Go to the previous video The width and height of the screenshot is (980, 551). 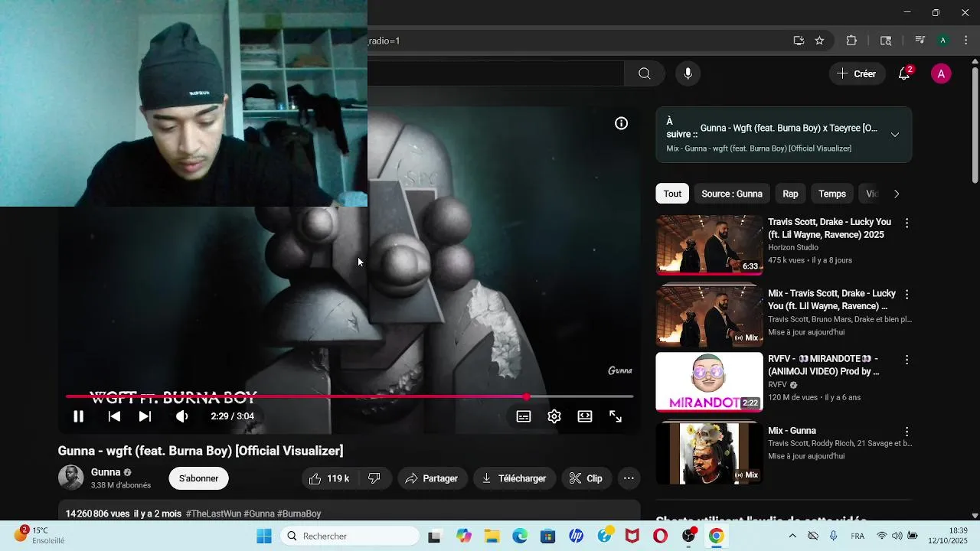[x=114, y=416]
